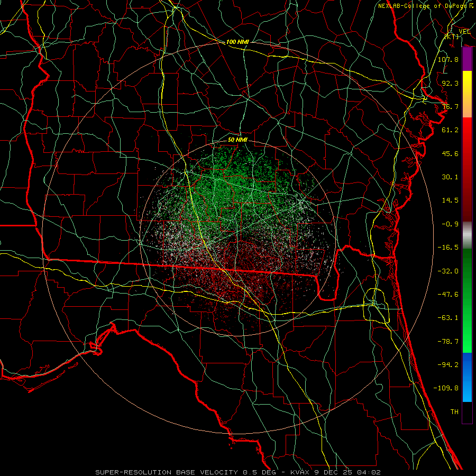Screen dimensions: 476x476
Task: Click the 92.3 value on velocity scale
Action: click(x=450, y=83)
